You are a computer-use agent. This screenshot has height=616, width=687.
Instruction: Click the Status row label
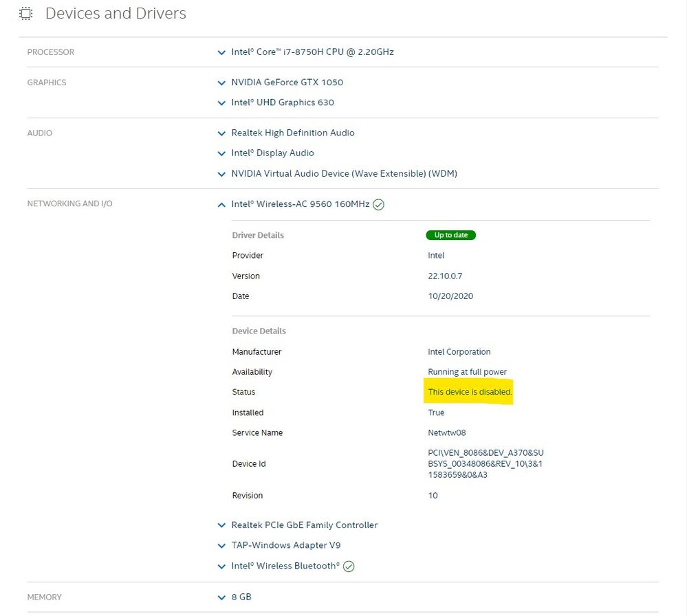click(x=243, y=392)
